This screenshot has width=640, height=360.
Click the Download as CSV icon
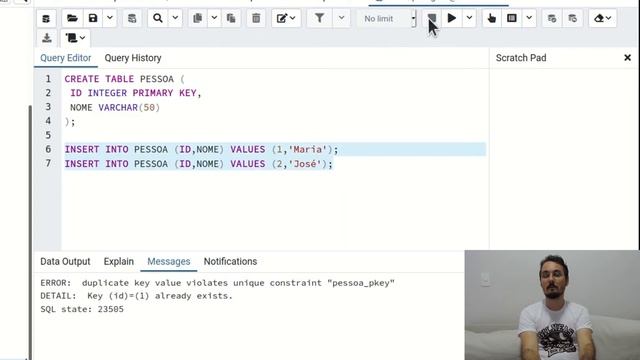(47, 38)
